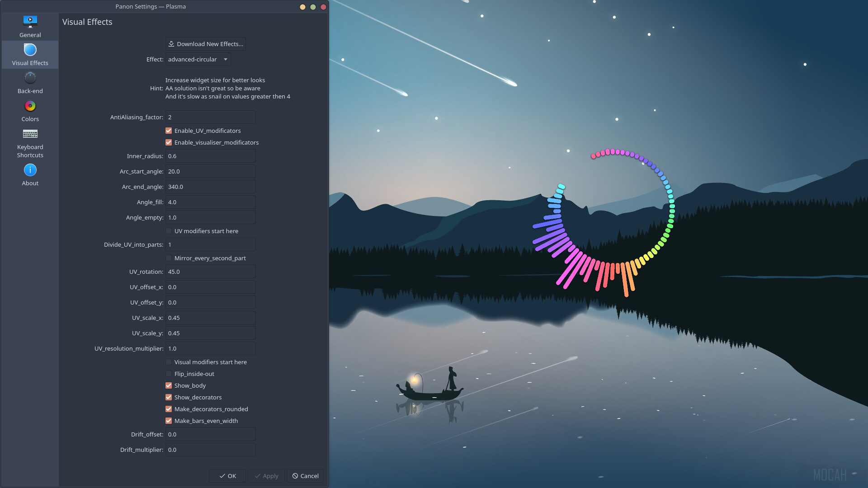Open the Effect advanced-circular dropdown

(x=198, y=59)
